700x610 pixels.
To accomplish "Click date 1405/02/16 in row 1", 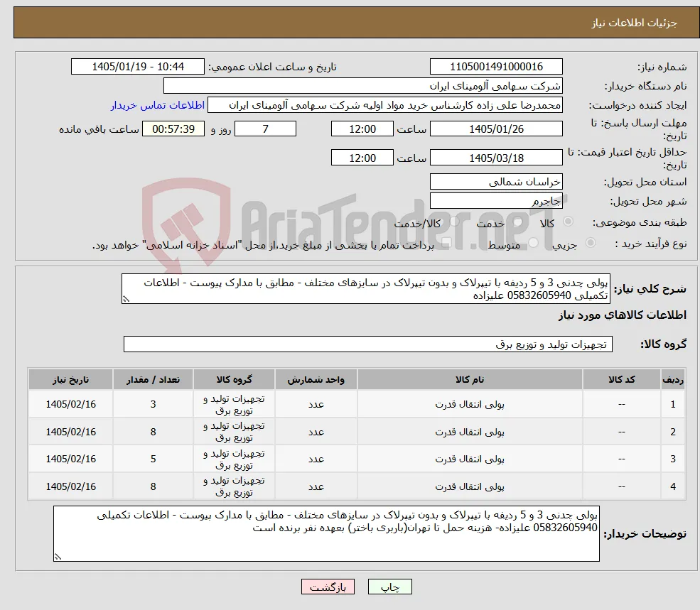I will [x=70, y=404].
